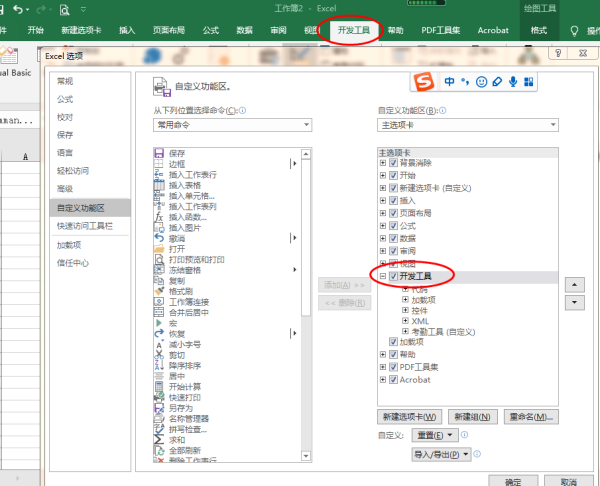Expand the 考勤工具 (自定义) group

(405, 331)
